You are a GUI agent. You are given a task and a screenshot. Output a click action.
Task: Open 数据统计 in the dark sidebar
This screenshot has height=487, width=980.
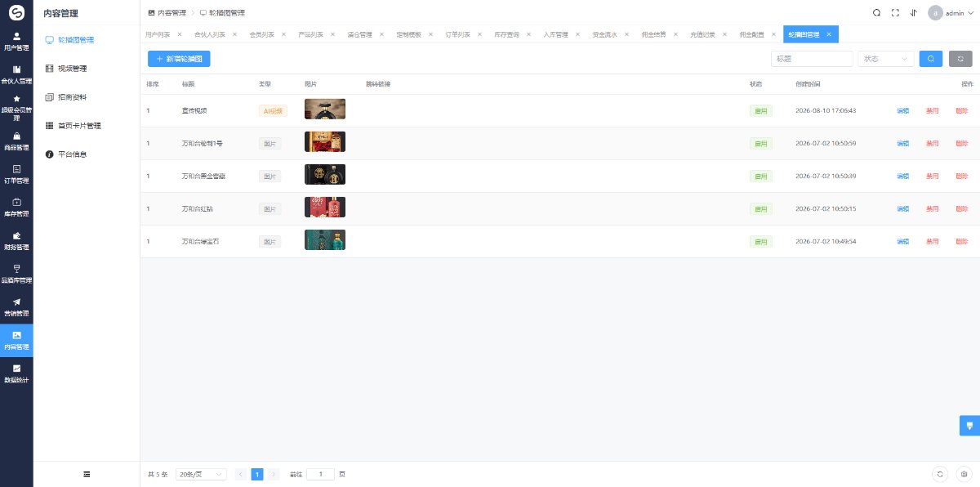tap(16, 374)
